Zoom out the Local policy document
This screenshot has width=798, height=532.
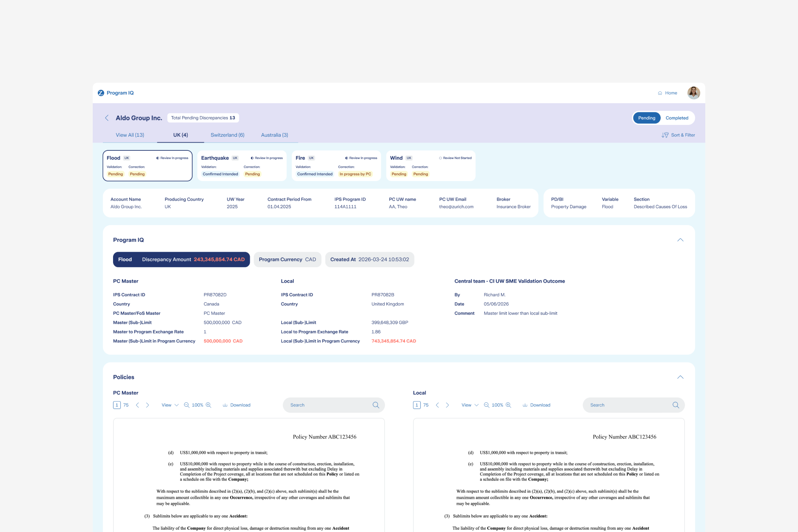point(487,405)
